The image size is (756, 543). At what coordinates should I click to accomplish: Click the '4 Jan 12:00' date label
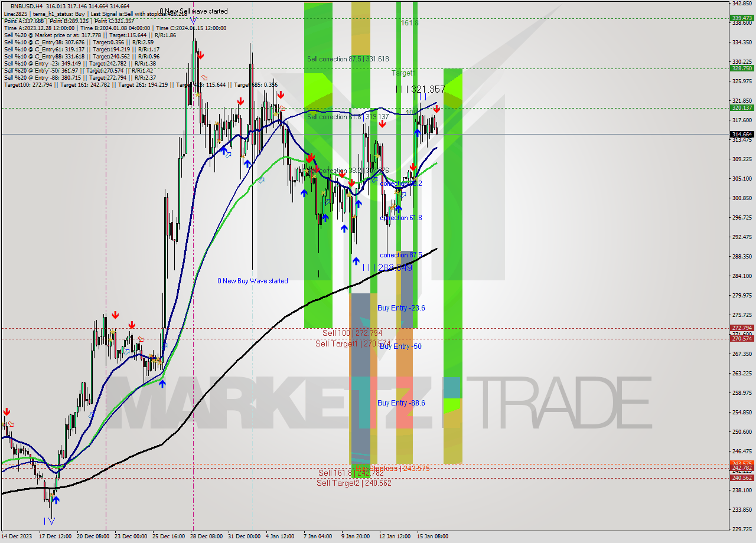pyautogui.click(x=280, y=537)
